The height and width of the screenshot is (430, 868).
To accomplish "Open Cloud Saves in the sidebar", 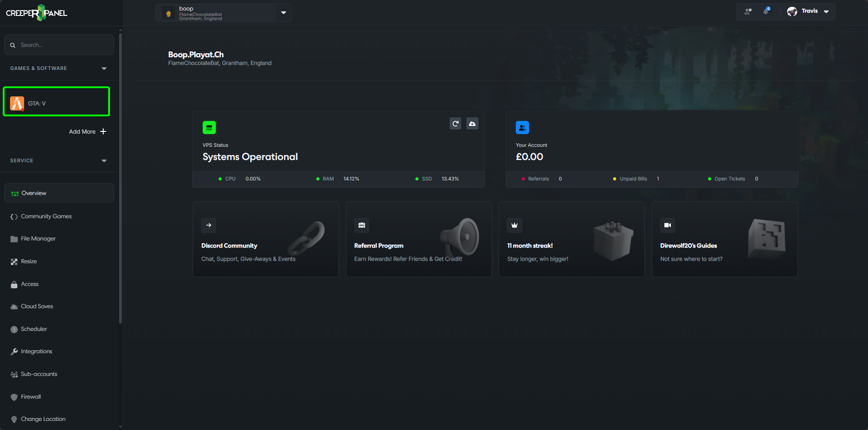I will pos(36,306).
